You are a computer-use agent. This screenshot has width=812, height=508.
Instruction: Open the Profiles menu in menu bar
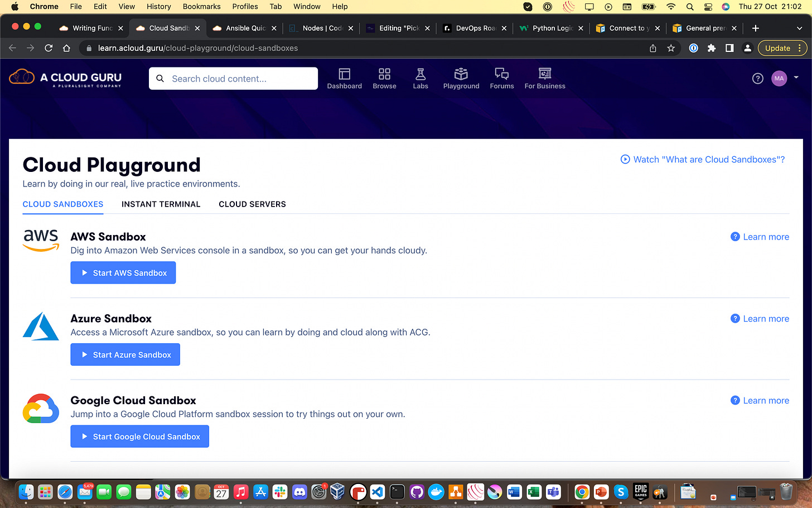245,7
